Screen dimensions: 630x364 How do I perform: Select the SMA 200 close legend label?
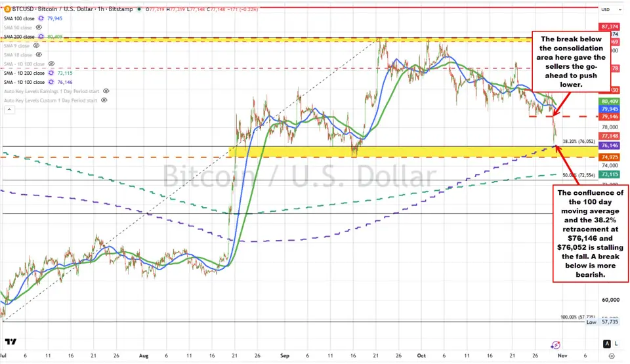tap(19, 37)
